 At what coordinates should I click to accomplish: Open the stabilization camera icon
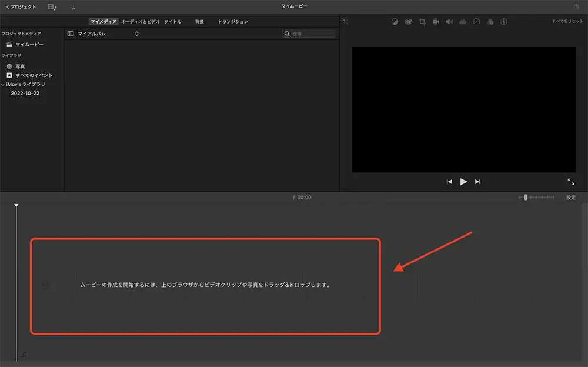(x=436, y=22)
